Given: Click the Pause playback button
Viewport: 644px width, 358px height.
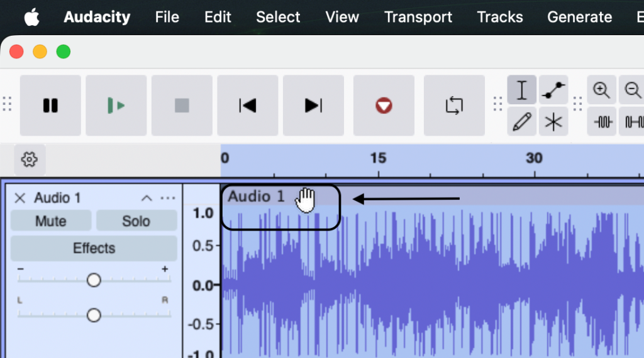Looking at the screenshot, I should click(50, 106).
